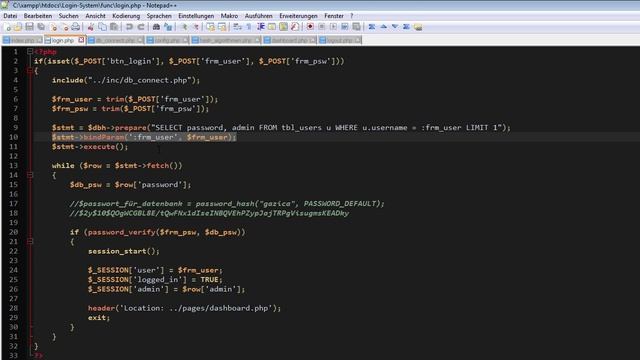The height and width of the screenshot is (360, 640).
Task: Switch to the config.php tab
Action: point(167,40)
